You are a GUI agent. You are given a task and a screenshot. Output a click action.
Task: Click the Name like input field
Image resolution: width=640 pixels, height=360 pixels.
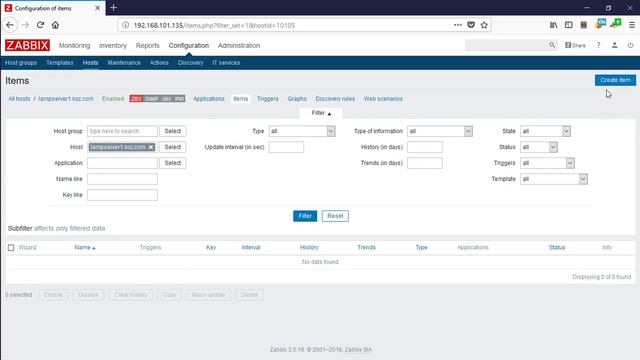(122, 179)
